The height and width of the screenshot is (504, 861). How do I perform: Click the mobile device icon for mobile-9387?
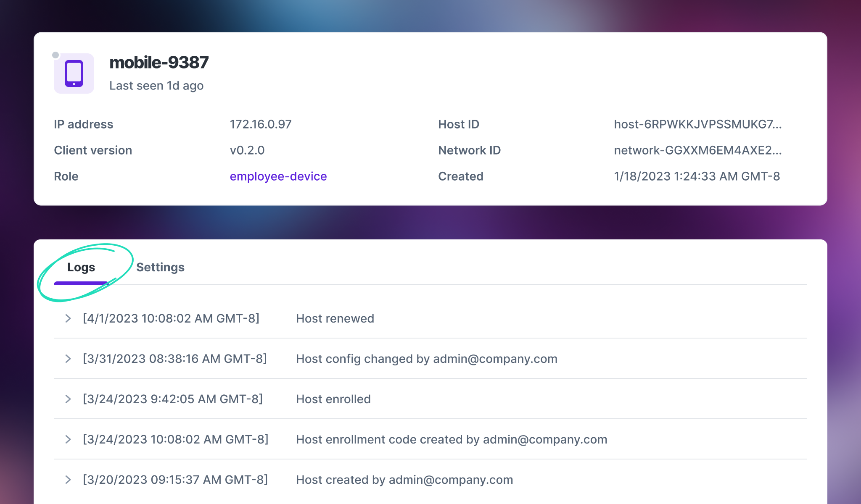(x=74, y=74)
